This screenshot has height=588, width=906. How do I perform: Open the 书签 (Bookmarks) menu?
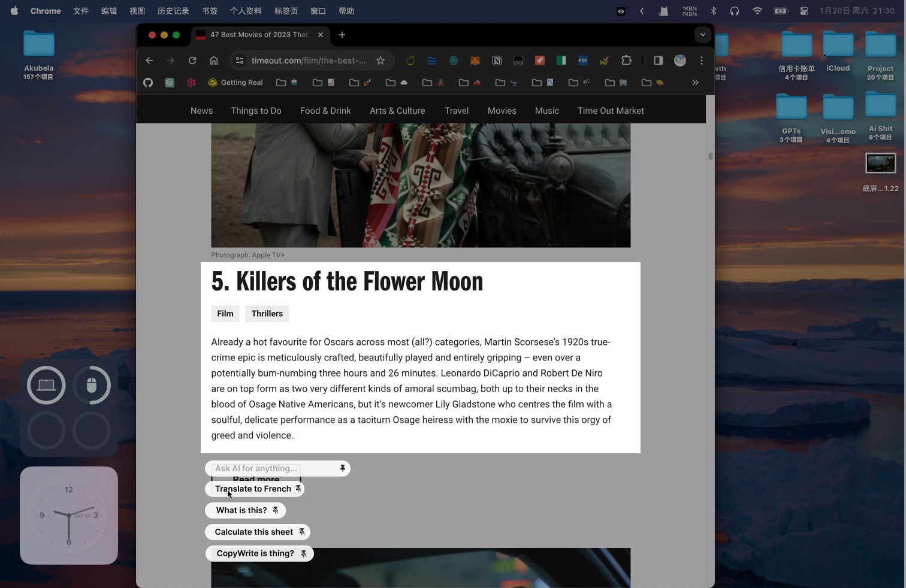point(210,11)
